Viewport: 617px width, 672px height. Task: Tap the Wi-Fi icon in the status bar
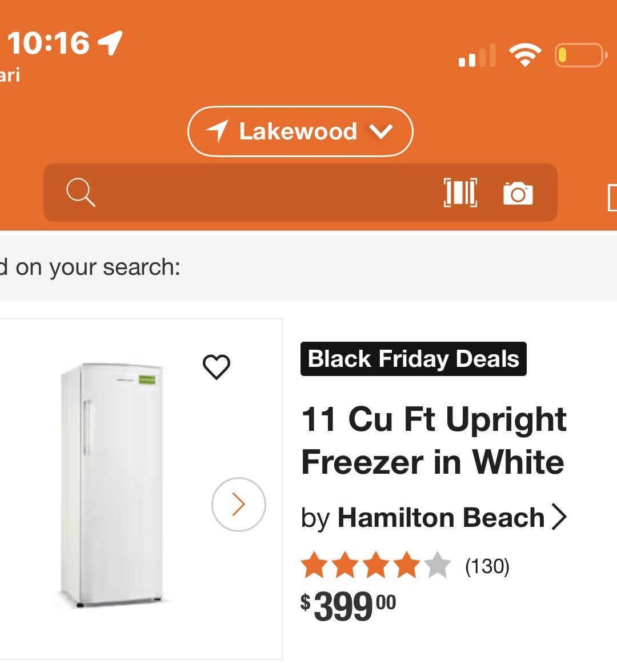(524, 53)
